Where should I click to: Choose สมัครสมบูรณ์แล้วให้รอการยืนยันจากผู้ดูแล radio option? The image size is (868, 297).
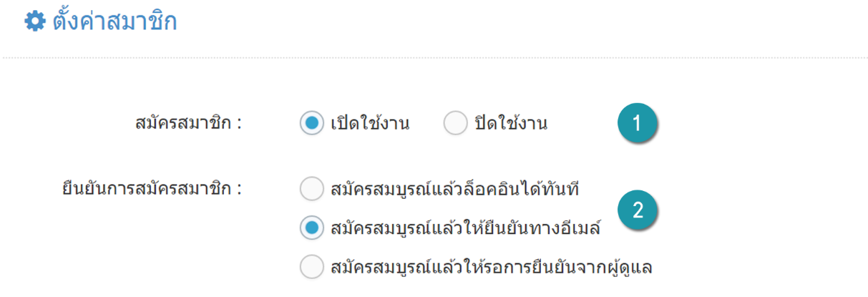click(312, 268)
